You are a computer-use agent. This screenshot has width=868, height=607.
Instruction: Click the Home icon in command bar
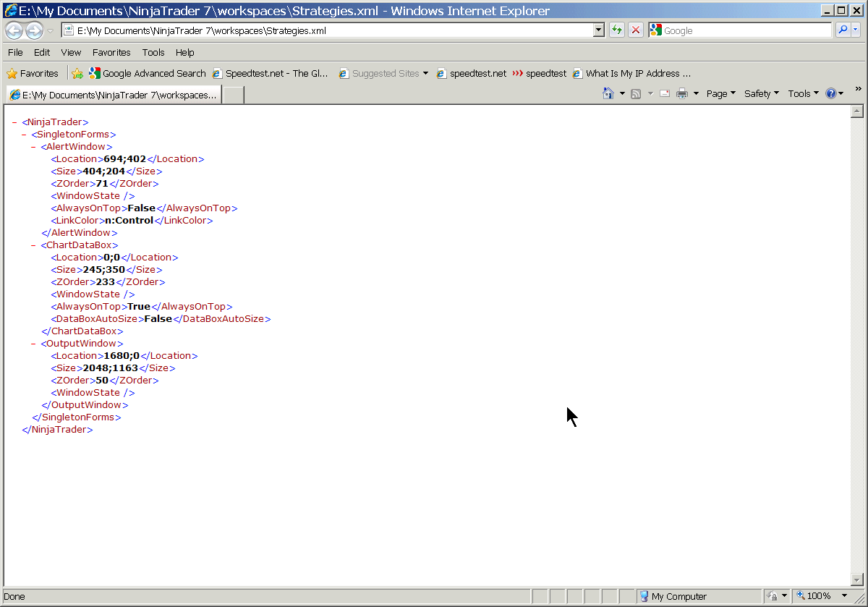click(x=608, y=93)
